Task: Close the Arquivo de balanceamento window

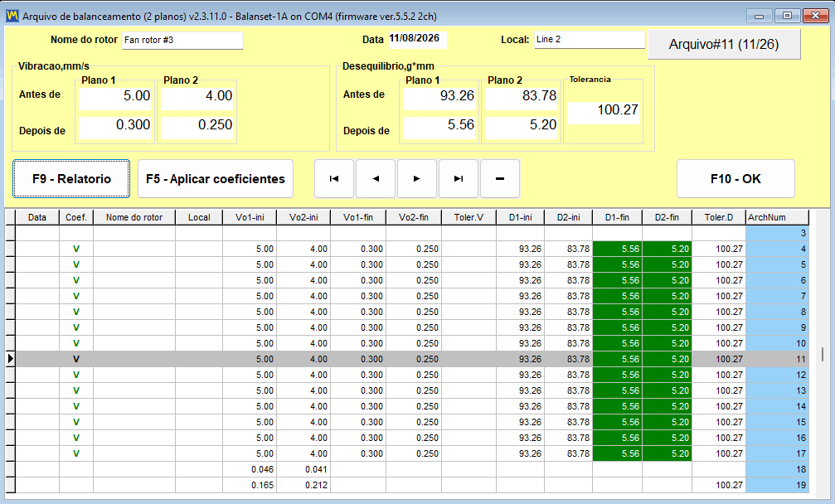Action: click(815, 16)
